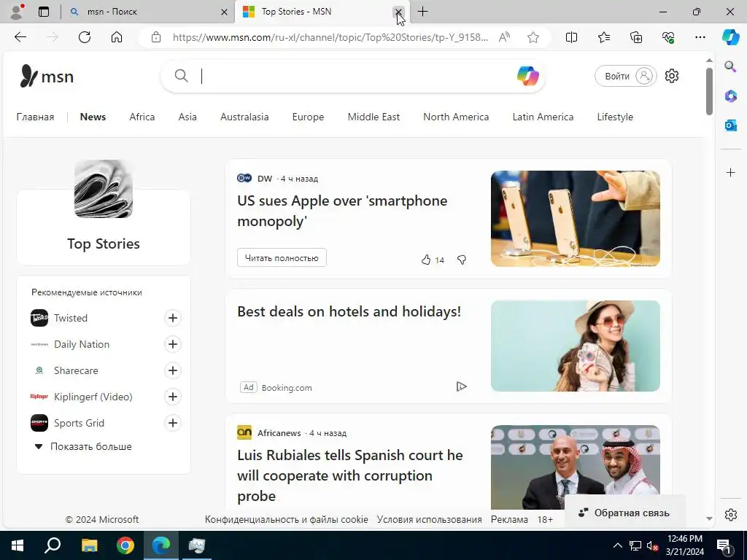Open Условия использования footer link

pyautogui.click(x=429, y=519)
